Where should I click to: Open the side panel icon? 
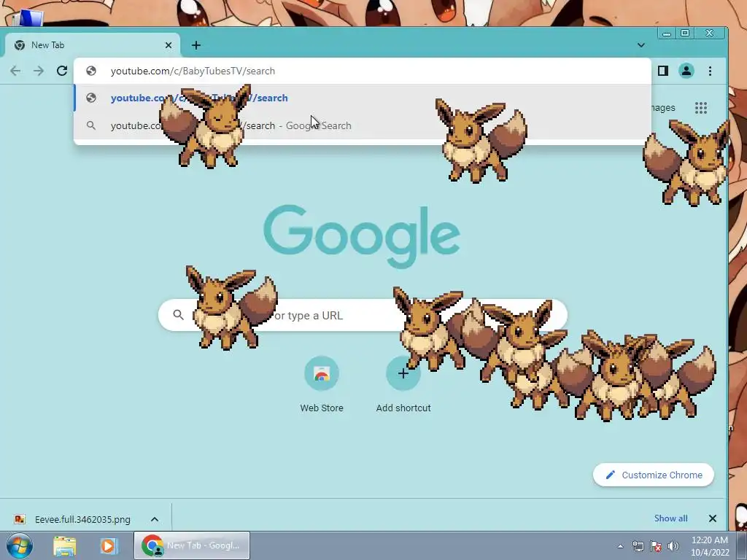662,71
